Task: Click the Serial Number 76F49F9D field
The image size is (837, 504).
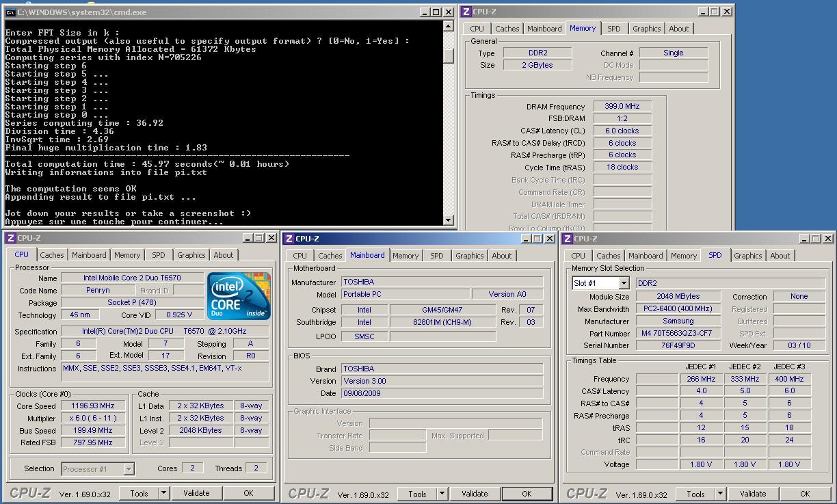Action: pyautogui.click(x=678, y=345)
